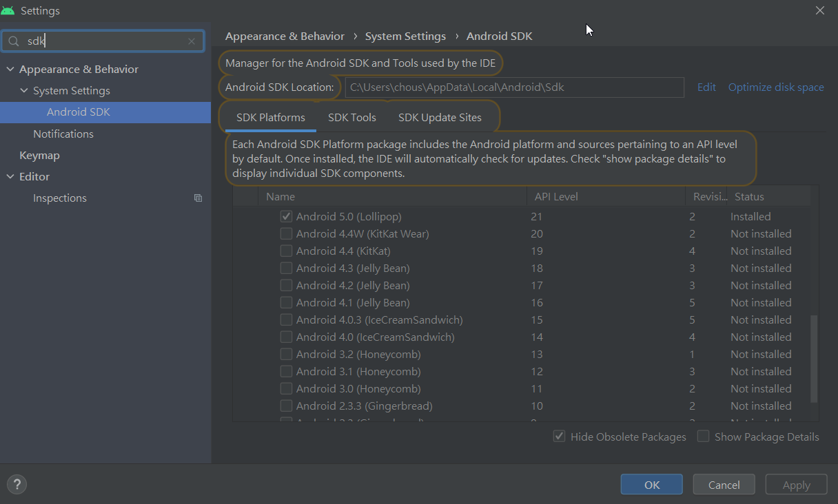Click the Edit SDK location link
838x504 pixels.
point(706,87)
